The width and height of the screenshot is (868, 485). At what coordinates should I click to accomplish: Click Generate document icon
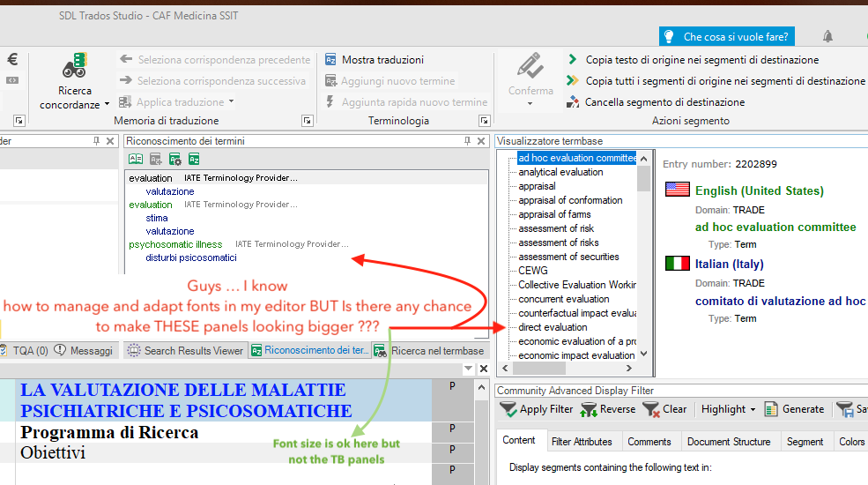[x=770, y=410]
